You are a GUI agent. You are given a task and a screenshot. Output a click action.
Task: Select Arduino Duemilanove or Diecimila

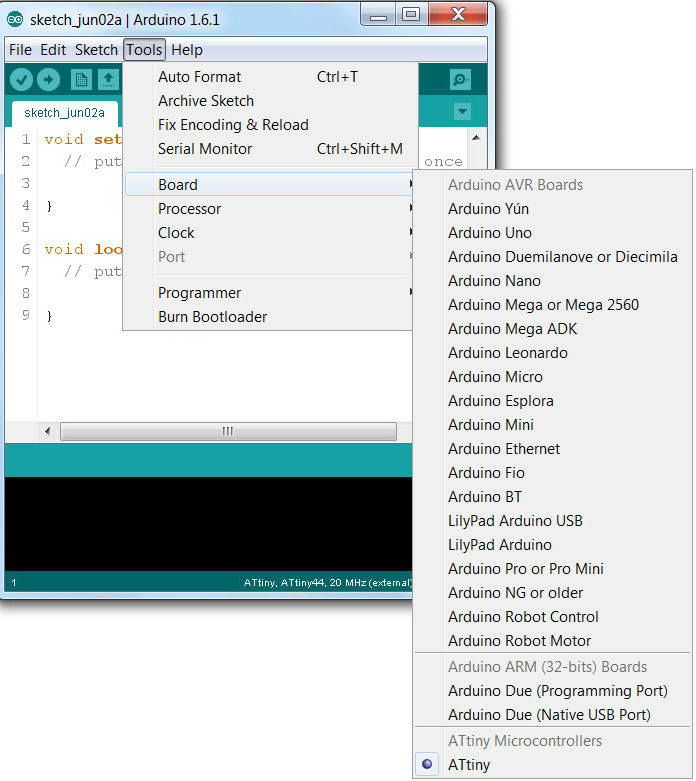(553, 257)
